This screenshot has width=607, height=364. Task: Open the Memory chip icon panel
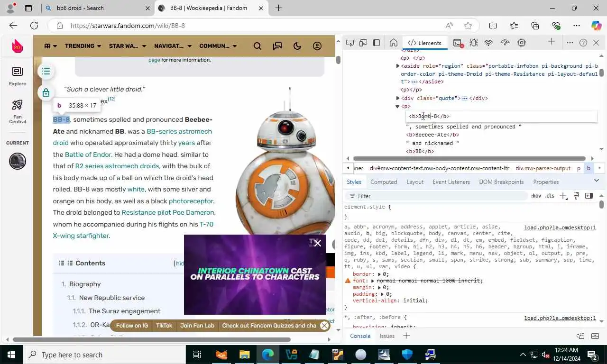point(522,43)
